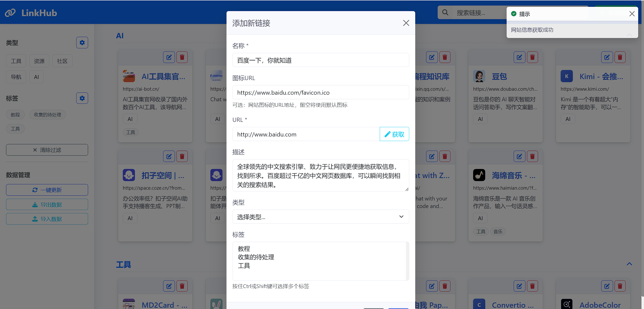Edit the AI工具集官 card
Viewport: 644px width, 309px height.
tap(169, 57)
